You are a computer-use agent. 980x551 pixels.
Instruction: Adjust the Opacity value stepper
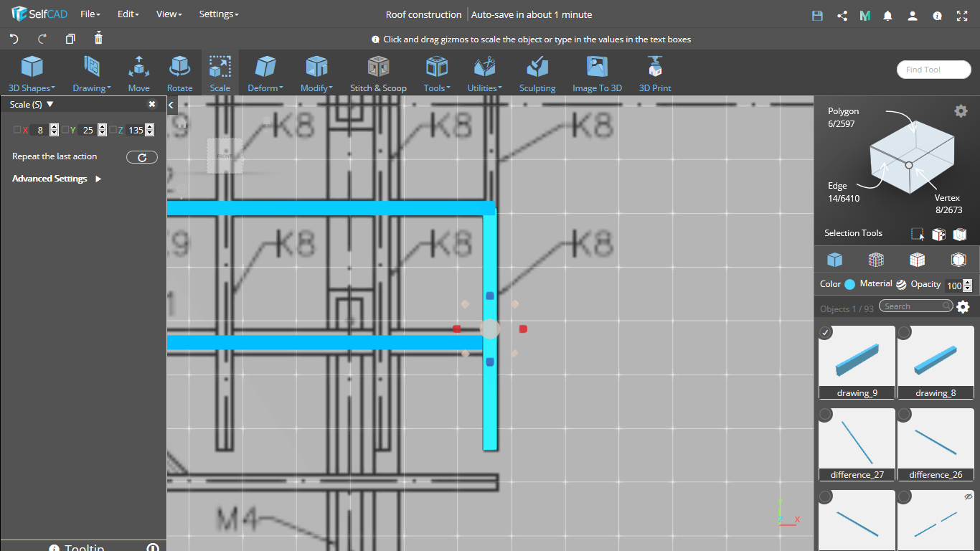pos(967,286)
